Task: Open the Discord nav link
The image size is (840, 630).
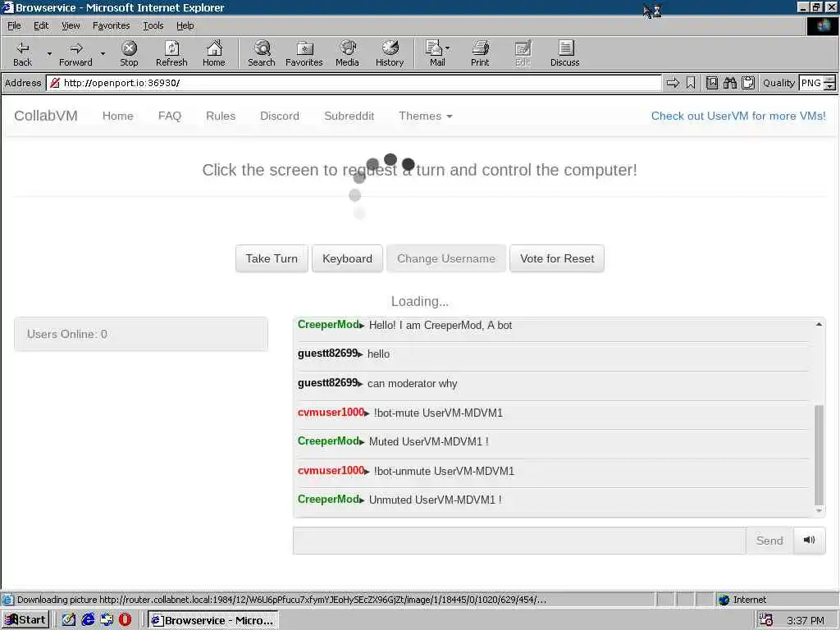Action: (x=280, y=116)
